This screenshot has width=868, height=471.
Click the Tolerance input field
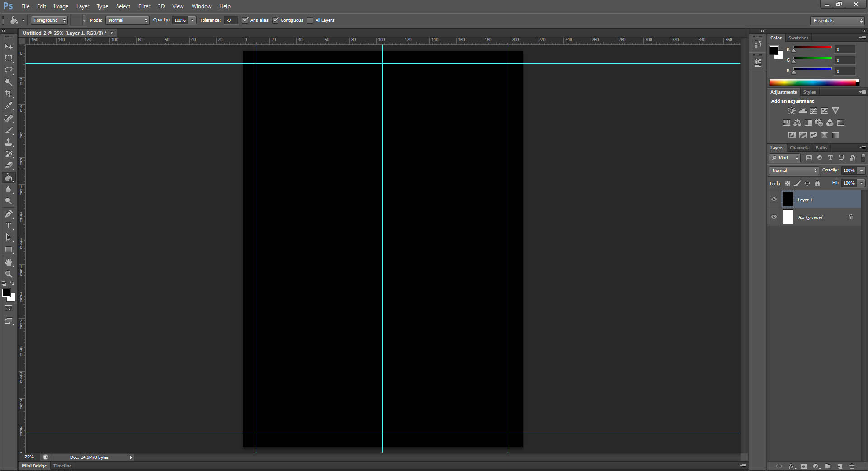[x=230, y=20]
